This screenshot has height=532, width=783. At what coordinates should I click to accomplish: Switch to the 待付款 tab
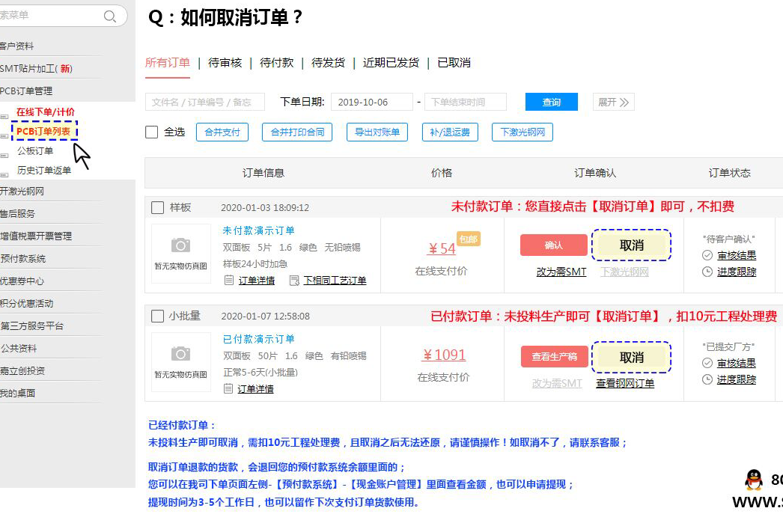coord(276,63)
